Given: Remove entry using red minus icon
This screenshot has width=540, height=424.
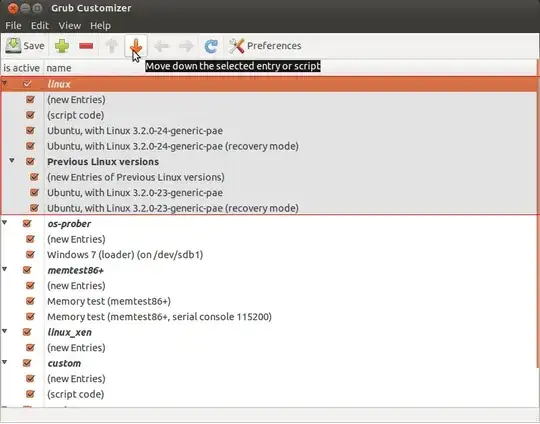Looking at the screenshot, I should pyautogui.click(x=86, y=46).
